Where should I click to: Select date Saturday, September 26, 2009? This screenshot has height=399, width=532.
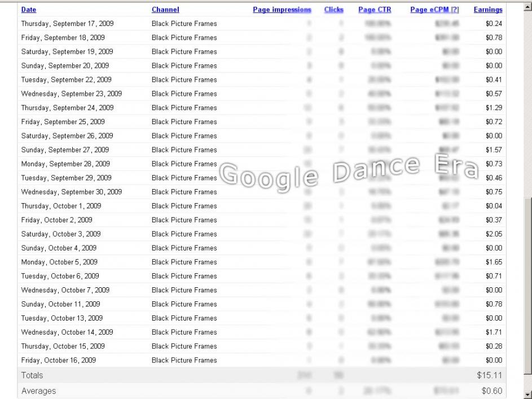[x=67, y=135]
